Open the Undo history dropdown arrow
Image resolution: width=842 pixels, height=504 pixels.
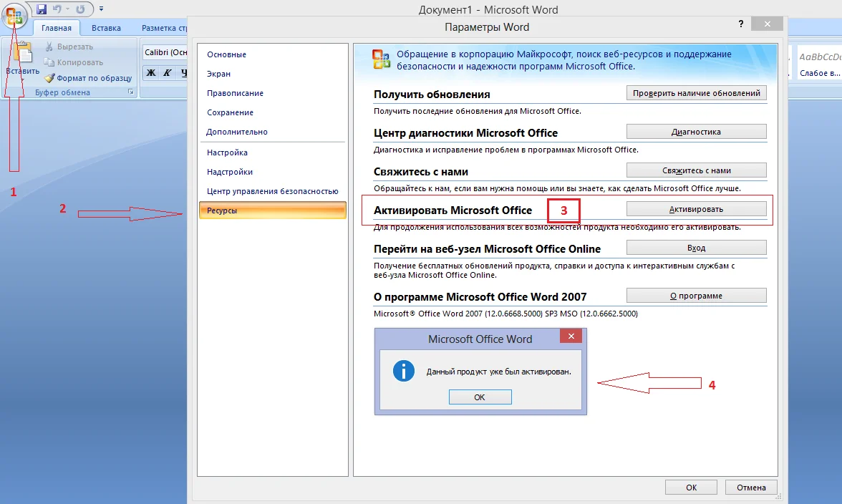click(67, 9)
